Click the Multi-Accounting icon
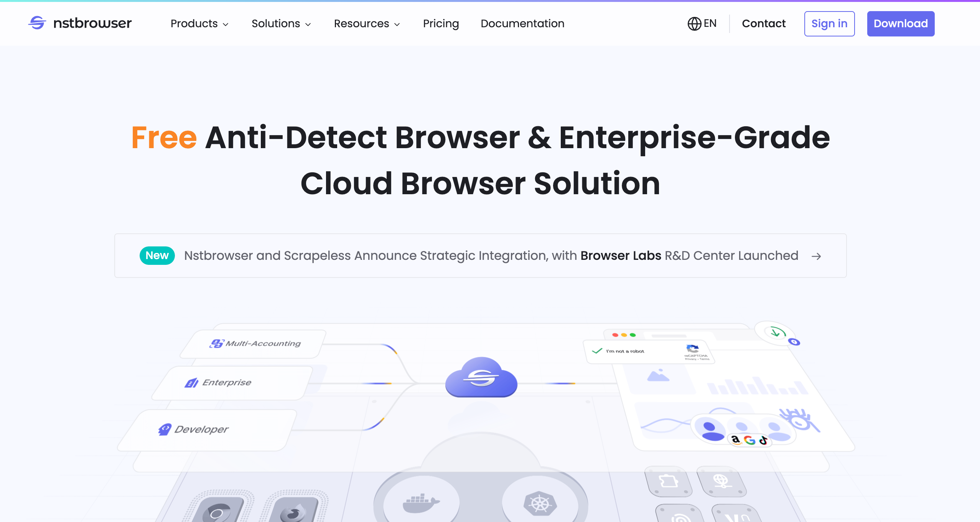The height and width of the screenshot is (522, 980). pyautogui.click(x=216, y=344)
